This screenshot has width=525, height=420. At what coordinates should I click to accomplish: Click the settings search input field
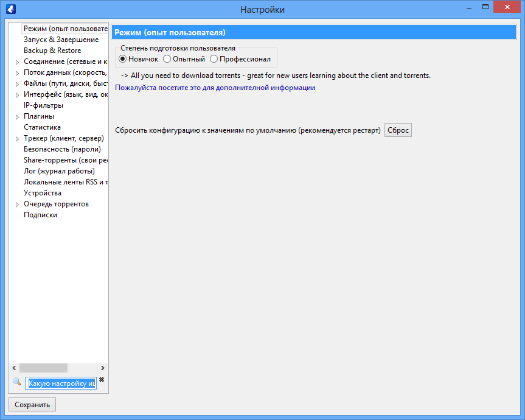click(x=61, y=383)
